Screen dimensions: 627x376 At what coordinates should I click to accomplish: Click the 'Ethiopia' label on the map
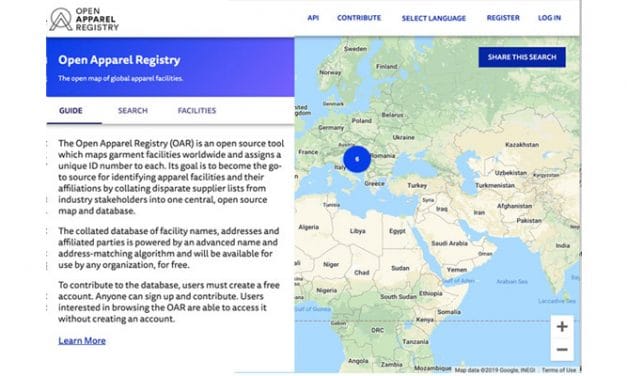coord(431,293)
